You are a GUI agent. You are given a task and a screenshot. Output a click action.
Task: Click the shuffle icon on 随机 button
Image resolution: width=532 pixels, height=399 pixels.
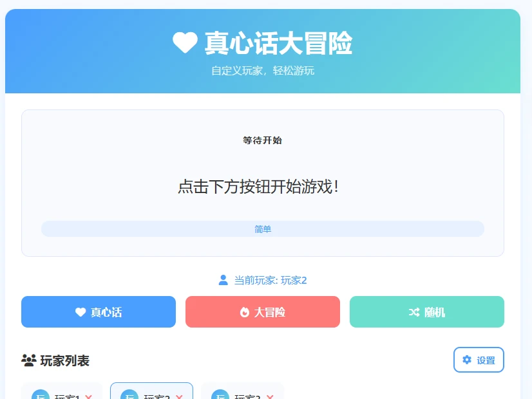(414, 312)
